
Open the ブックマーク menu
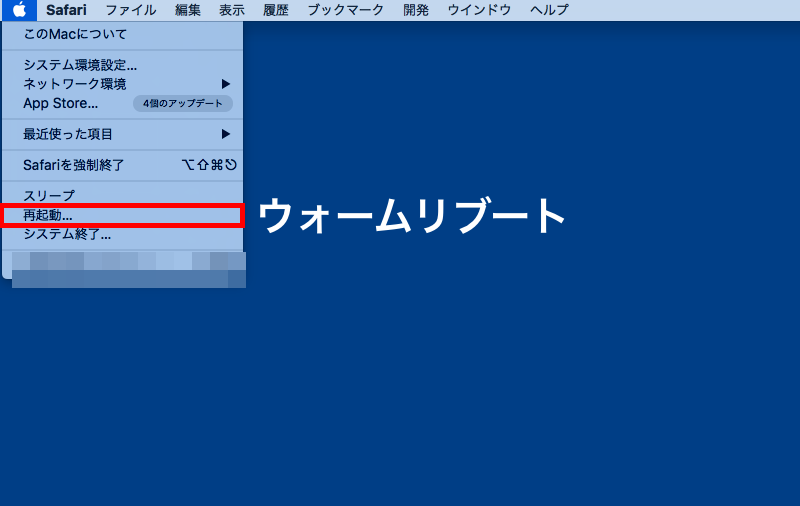pyautogui.click(x=345, y=10)
